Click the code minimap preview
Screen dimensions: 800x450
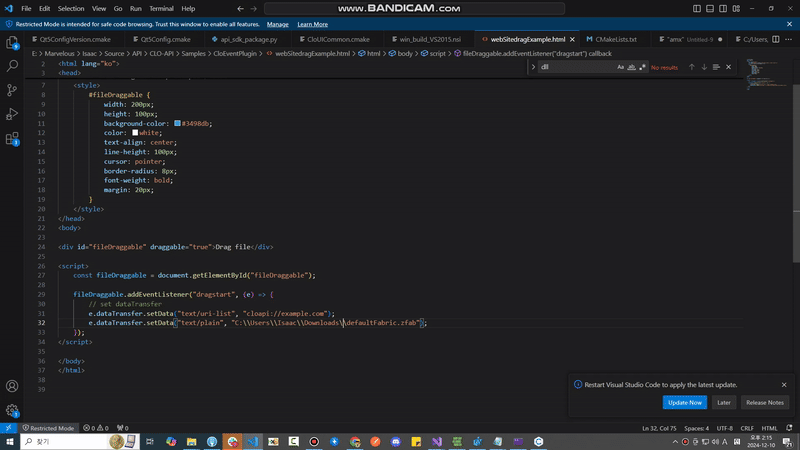[x=767, y=74]
